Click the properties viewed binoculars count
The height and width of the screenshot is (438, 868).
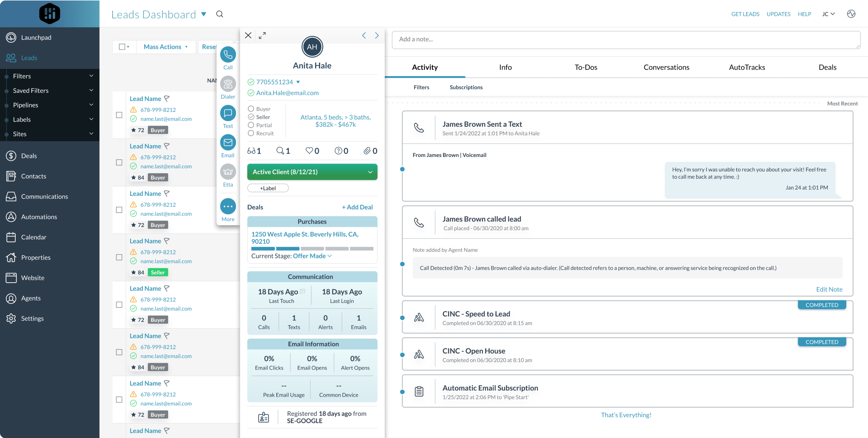click(x=254, y=151)
